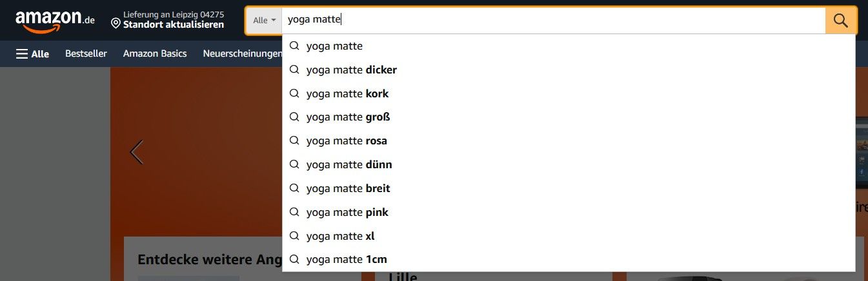Click the previous carousel arrow
The image size is (868, 281).
point(136,152)
